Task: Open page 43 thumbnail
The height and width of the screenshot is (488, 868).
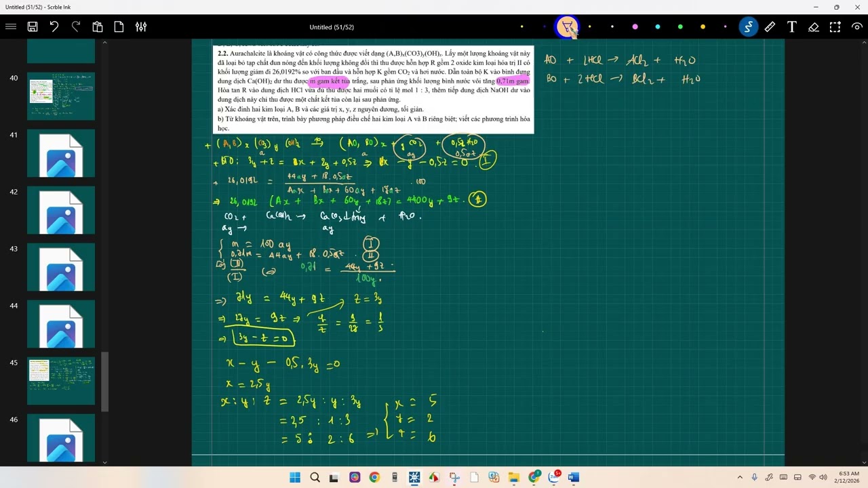Action: click(61, 267)
